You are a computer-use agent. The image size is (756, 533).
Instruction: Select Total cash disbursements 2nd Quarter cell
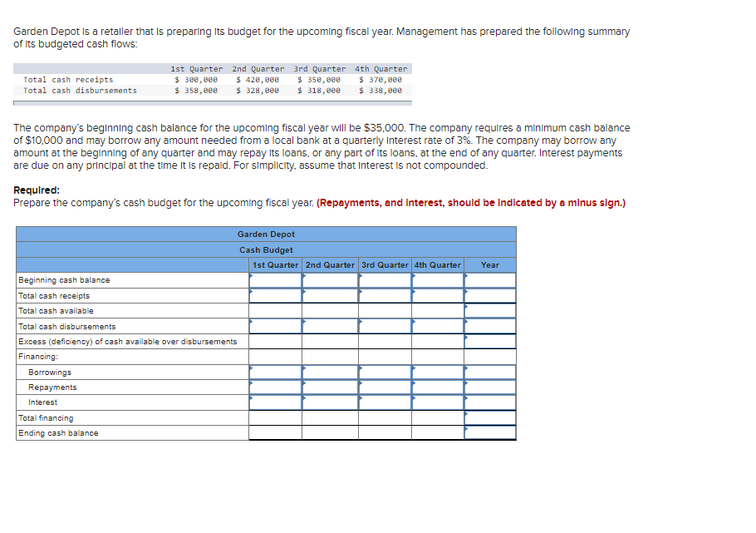[331, 326]
